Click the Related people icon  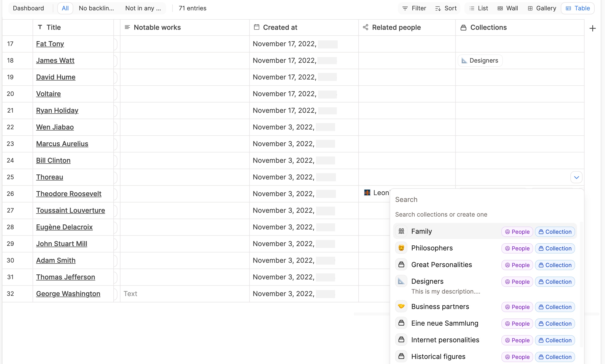tap(366, 27)
